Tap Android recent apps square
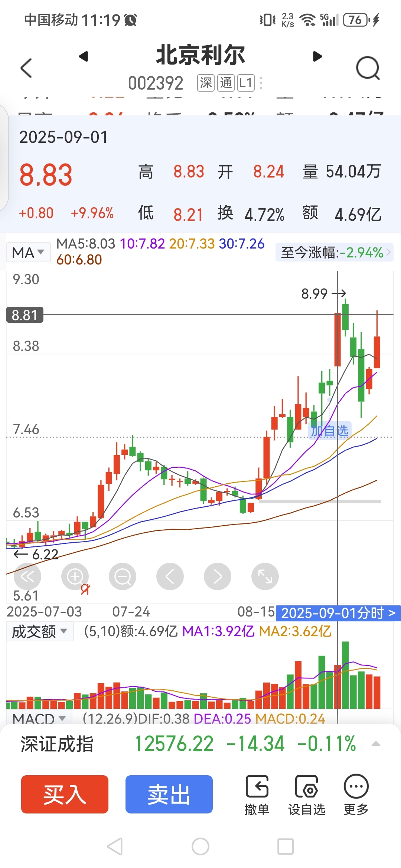 pyautogui.click(x=286, y=846)
